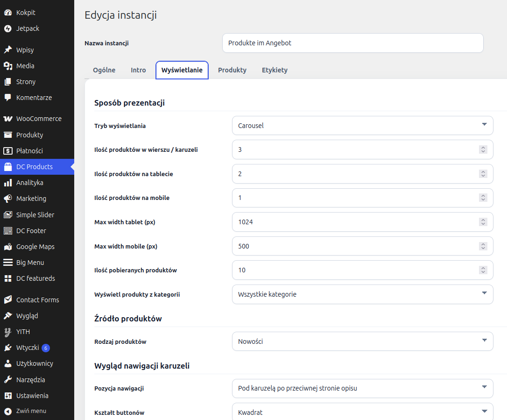Go to the Google Maps menu label
Viewport: 507px width, 420px height.
35,247
